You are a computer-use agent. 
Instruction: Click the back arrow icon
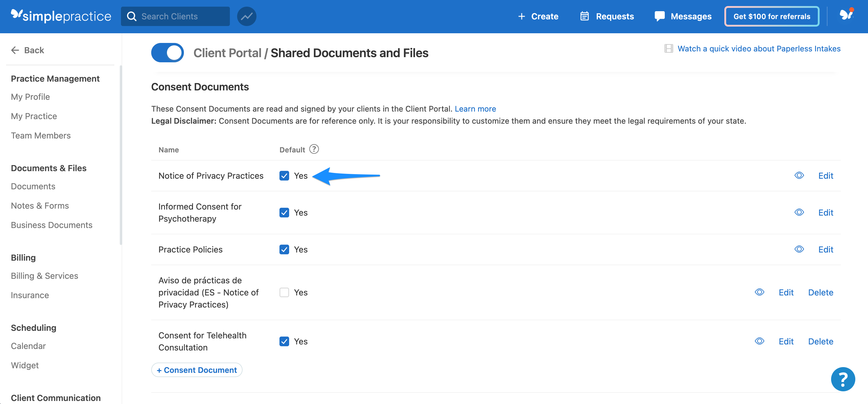15,50
